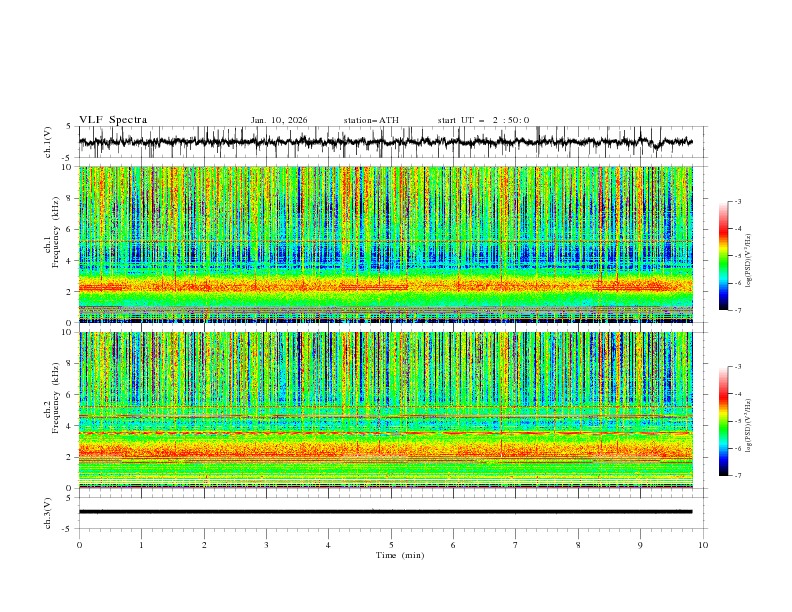Click the time axis tick label "9"
The height and width of the screenshot is (612, 792).
coord(640,545)
